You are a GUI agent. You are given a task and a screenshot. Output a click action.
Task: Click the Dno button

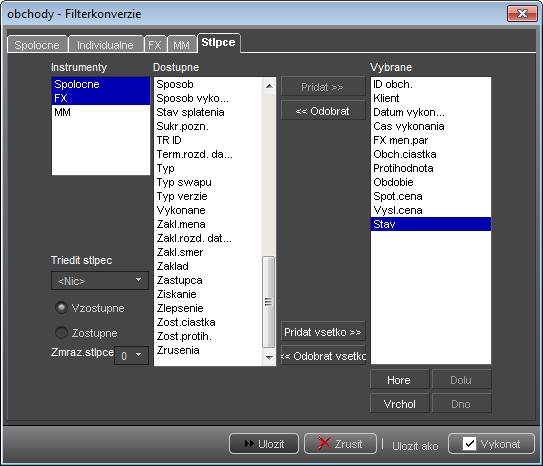[461, 404]
